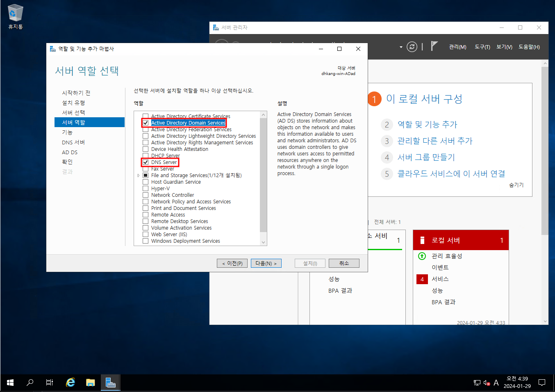555x392 pixels.
Task: Click roles list scrollbar up arrow
Action: coord(263,114)
